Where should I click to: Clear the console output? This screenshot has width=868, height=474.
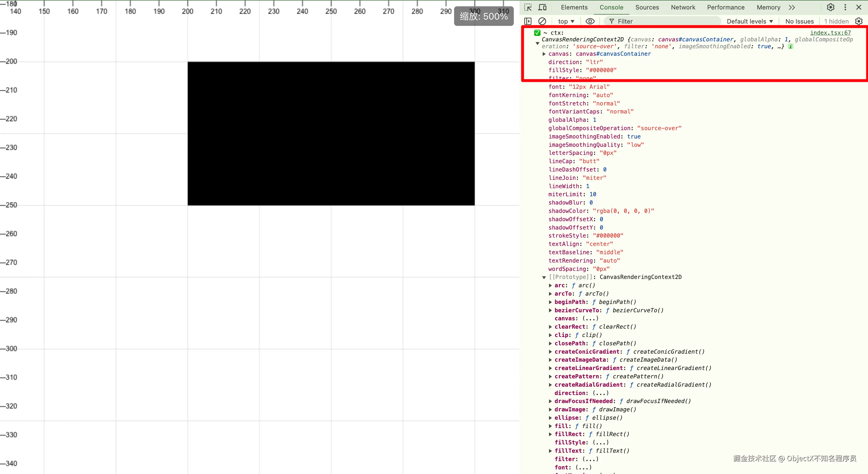point(542,21)
